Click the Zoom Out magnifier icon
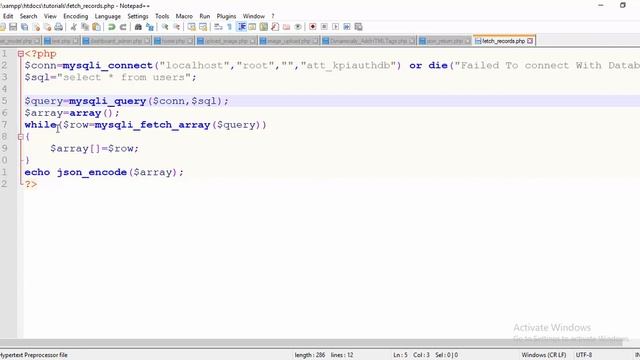640x360 pixels. [x=176, y=27]
